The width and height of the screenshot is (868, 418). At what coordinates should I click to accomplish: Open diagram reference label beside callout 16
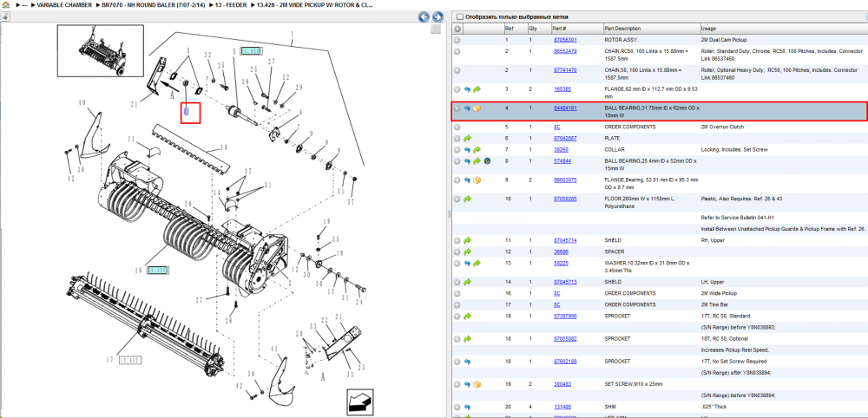click(158, 271)
